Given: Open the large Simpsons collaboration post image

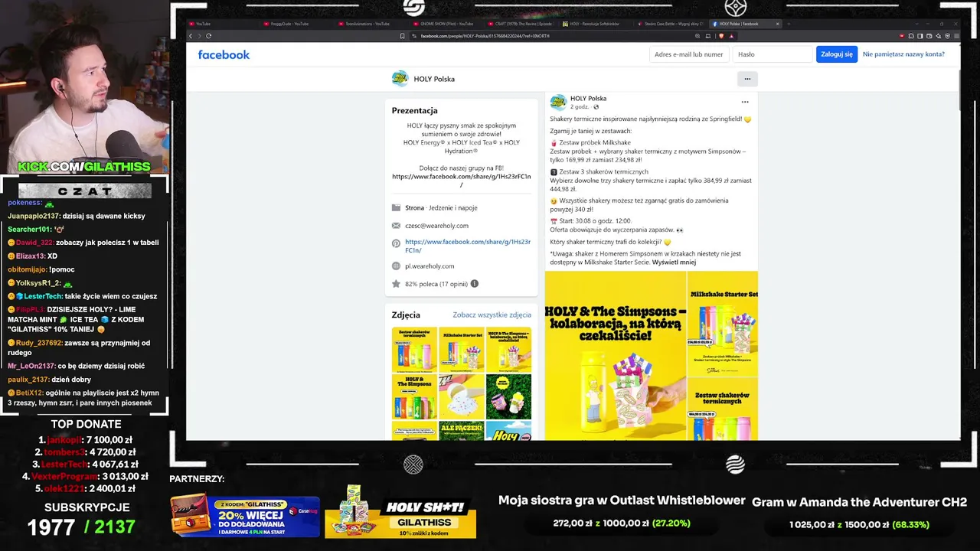Looking at the screenshot, I should pyautogui.click(x=616, y=356).
